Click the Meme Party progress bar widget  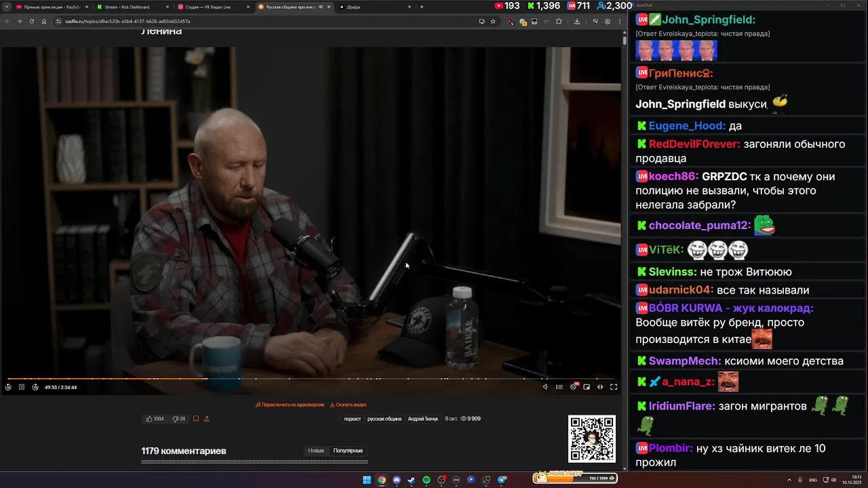pyautogui.click(x=575, y=478)
